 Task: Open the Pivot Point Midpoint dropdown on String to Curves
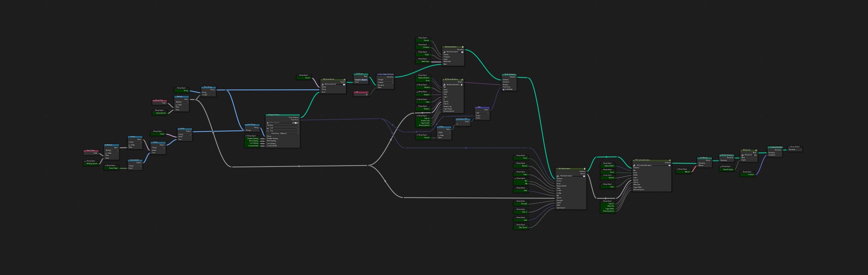pos(289,134)
